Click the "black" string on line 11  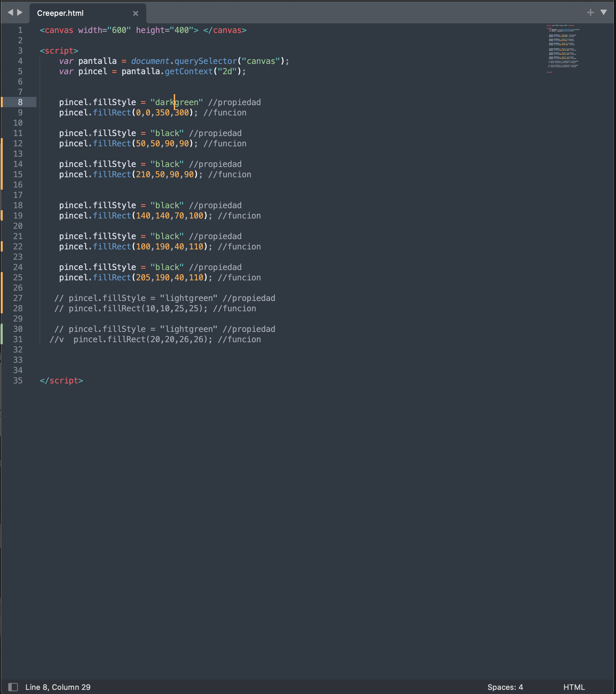pyautogui.click(x=167, y=133)
